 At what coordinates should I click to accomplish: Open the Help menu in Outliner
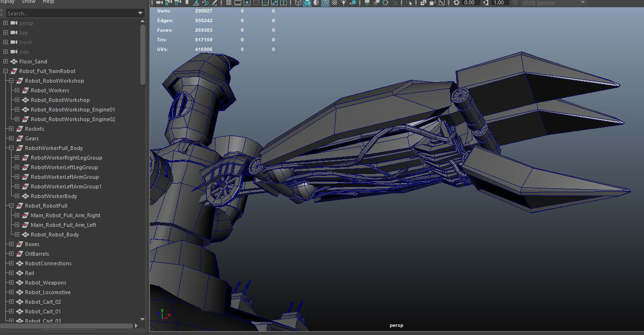click(49, 2)
